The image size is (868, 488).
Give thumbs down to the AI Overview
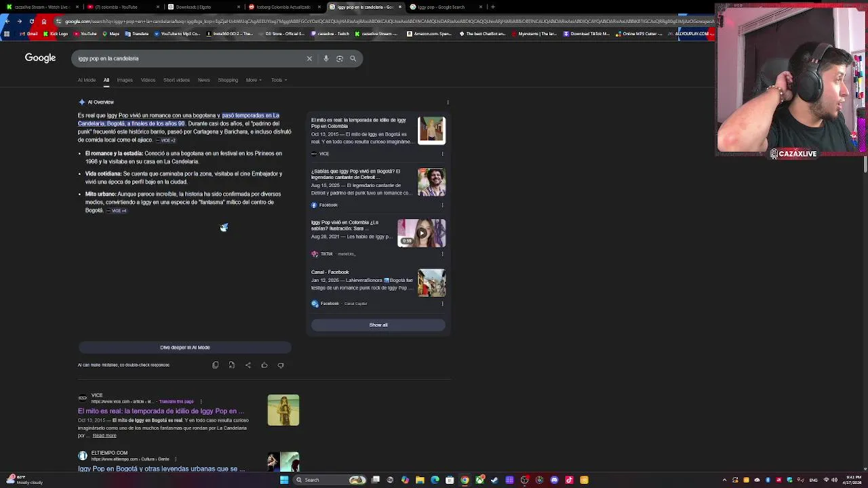coord(281,365)
